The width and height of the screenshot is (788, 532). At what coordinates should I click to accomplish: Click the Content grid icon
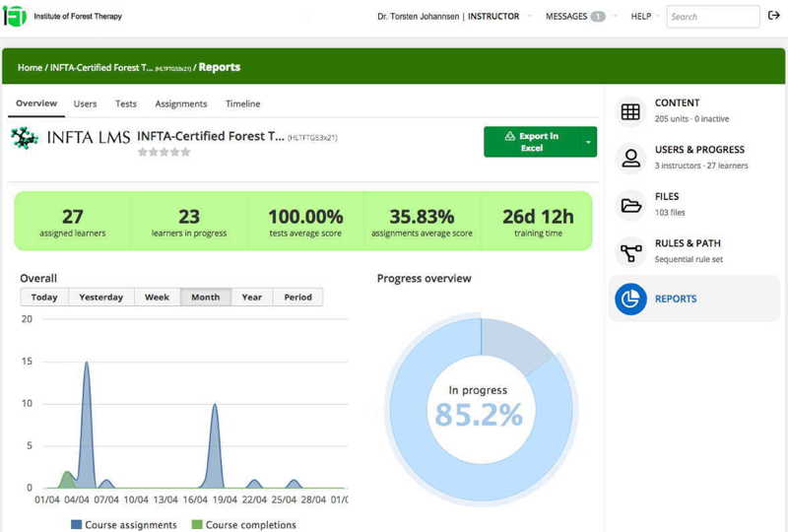(630, 111)
